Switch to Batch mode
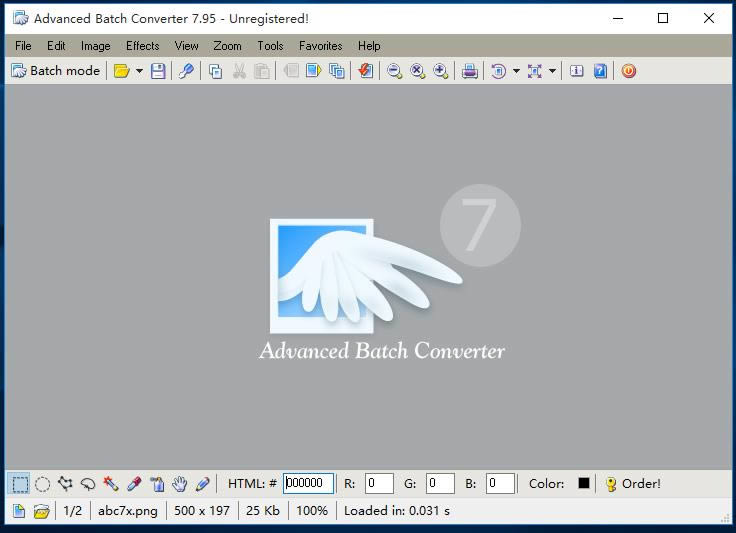This screenshot has width=736, height=533. 55,71
